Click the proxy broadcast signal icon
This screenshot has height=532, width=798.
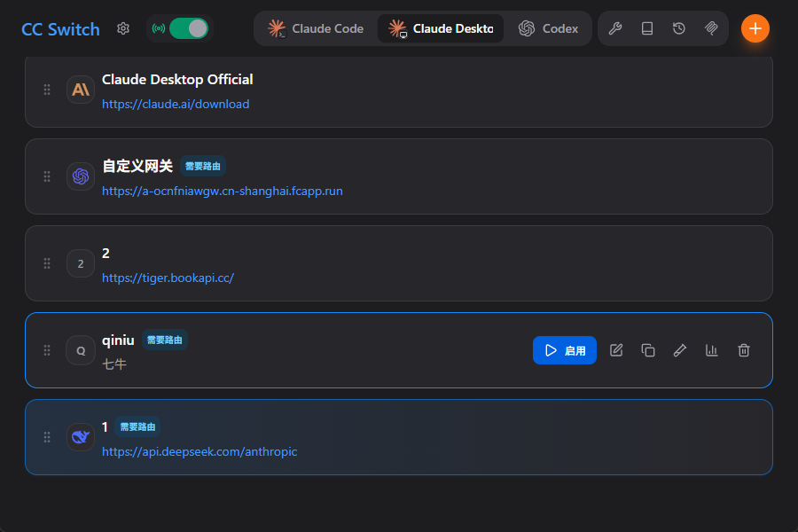point(159,28)
